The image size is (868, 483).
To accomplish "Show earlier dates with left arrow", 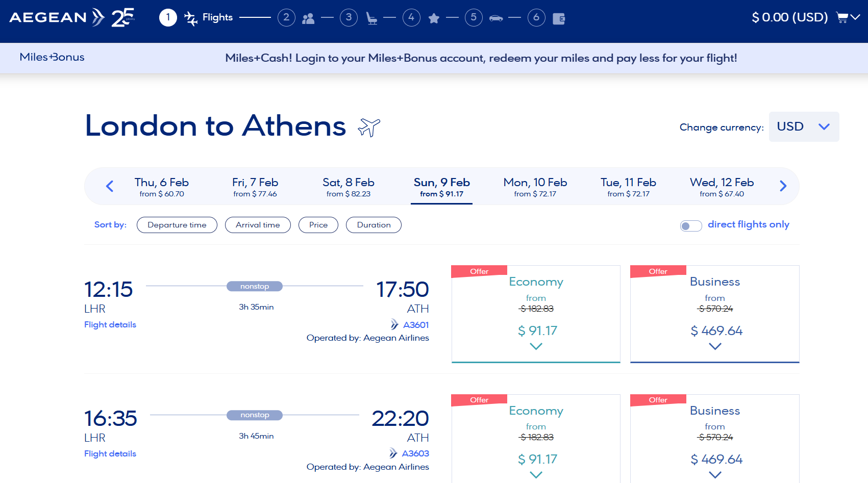I will [110, 186].
